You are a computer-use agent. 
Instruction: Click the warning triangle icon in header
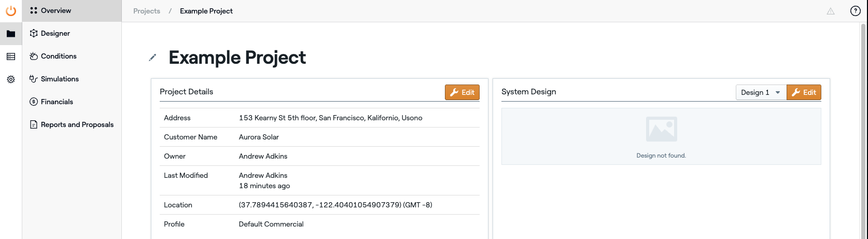tap(831, 11)
